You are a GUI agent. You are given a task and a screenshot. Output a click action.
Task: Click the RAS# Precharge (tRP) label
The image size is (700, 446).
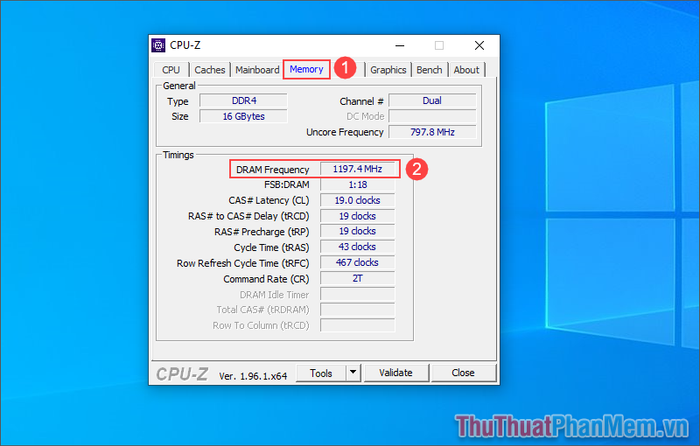coord(262,232)
